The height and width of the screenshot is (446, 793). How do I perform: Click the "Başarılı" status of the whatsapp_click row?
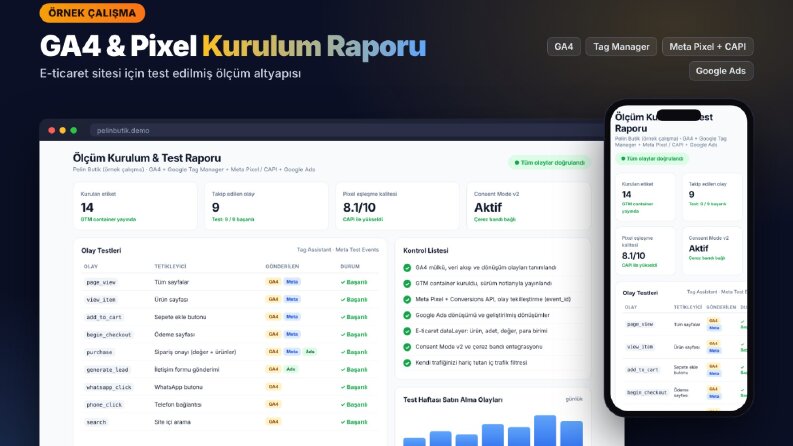coord(354,387)
